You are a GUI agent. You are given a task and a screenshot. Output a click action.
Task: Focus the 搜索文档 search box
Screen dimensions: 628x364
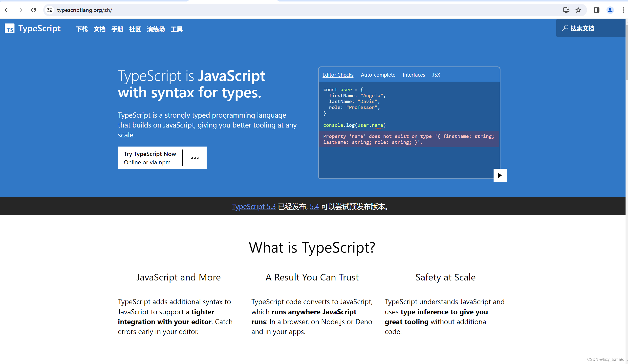591,28
